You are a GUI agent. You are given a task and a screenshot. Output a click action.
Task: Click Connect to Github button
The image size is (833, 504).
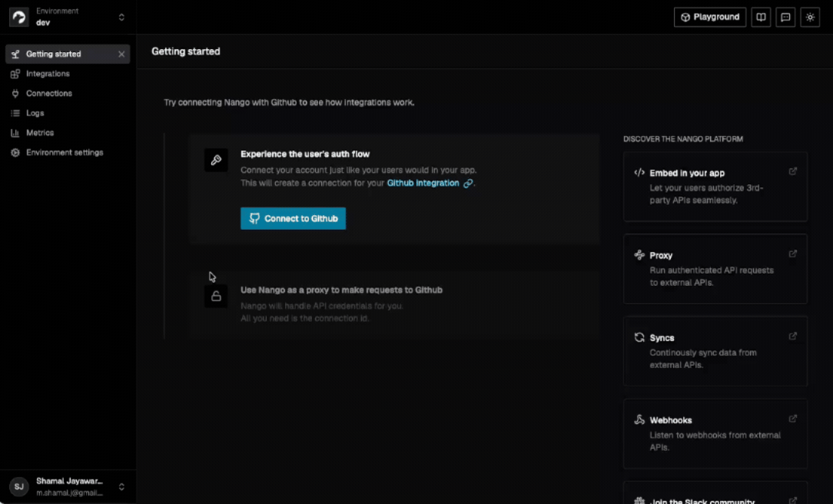click(294, 218)
